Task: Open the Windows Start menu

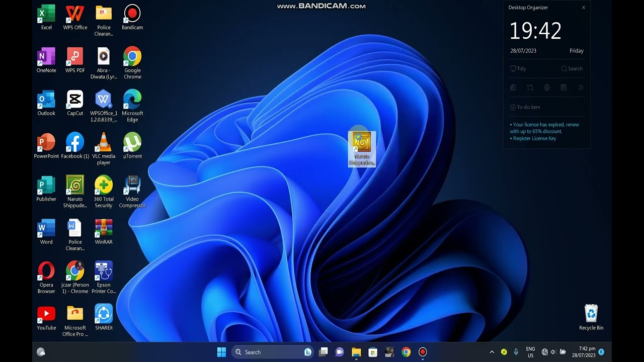Action: point(221,352)
